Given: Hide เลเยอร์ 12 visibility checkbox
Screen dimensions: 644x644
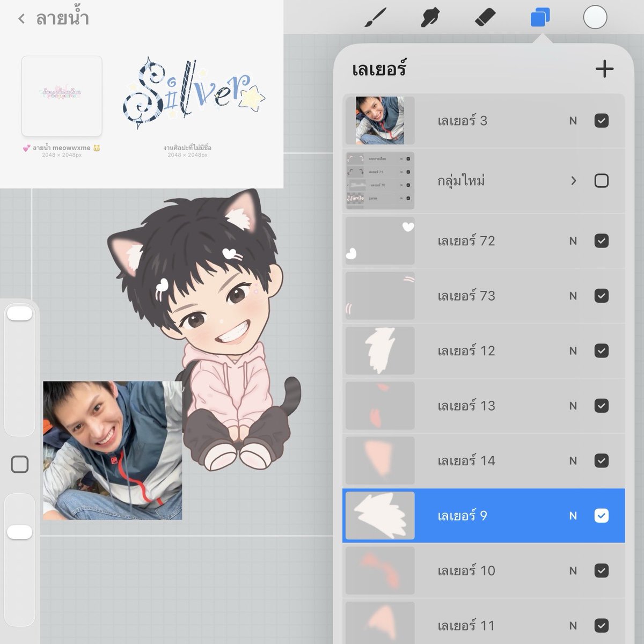Looking at the screenshot, I should (602, 351).
